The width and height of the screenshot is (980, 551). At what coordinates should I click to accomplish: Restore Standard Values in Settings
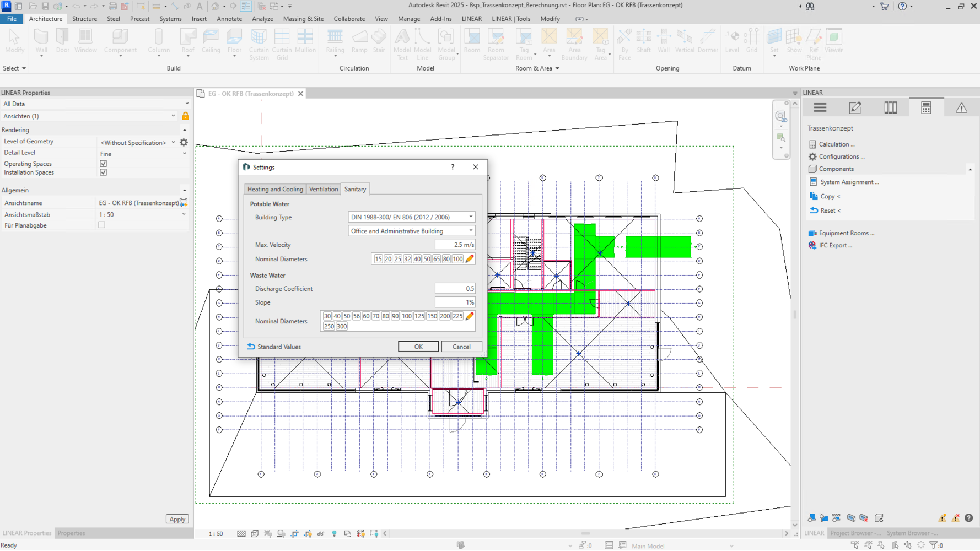274,347
